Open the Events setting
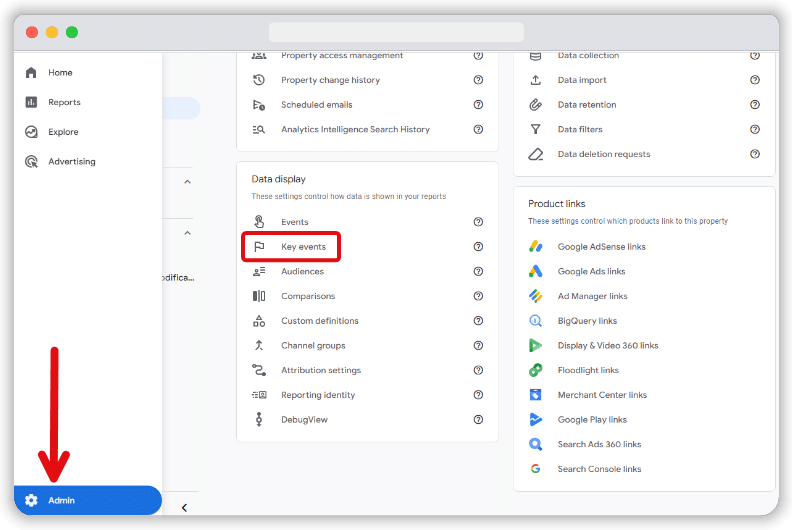The width and height of the screenshot is (792, 530). click(x=294, y=222)
